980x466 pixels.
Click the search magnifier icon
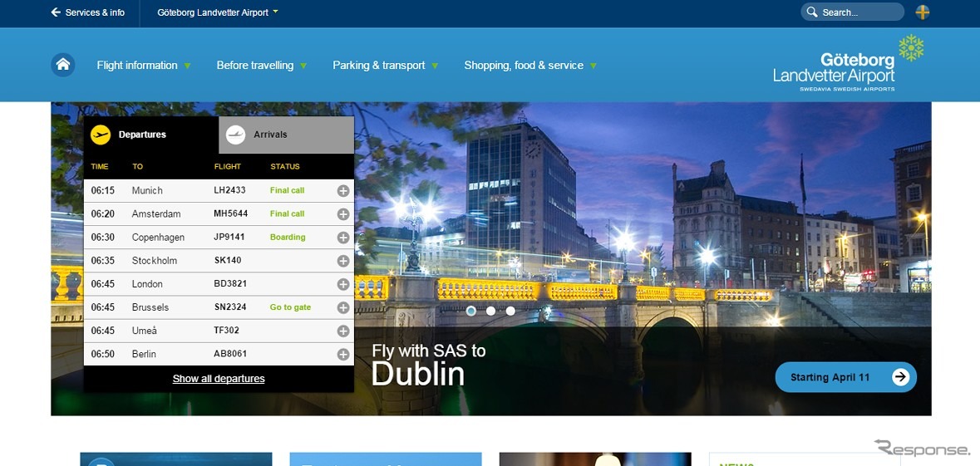coord(812,12)
